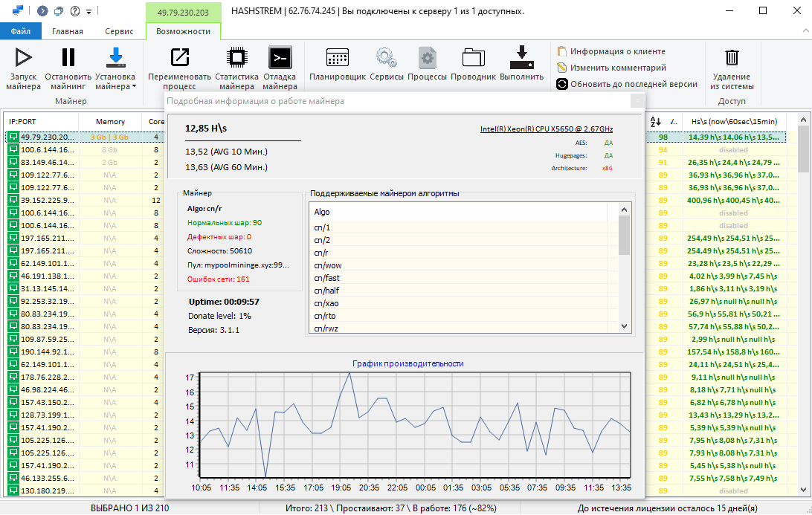Image resolution: width=812 pixels, height=515 pixels.
Task: Click Обновить до последней версии
Action: [x=627, y=84]
